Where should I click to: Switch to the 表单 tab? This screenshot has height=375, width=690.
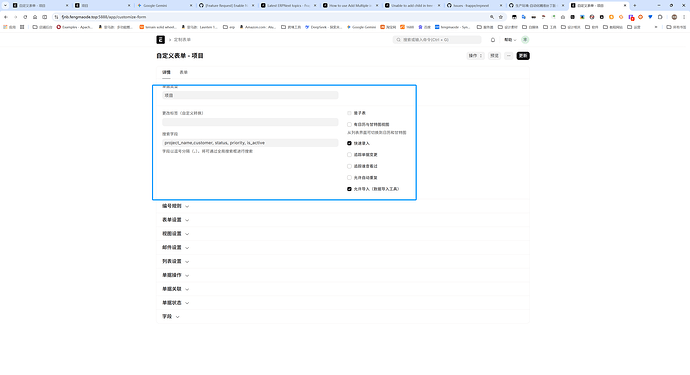coord(184,72)
